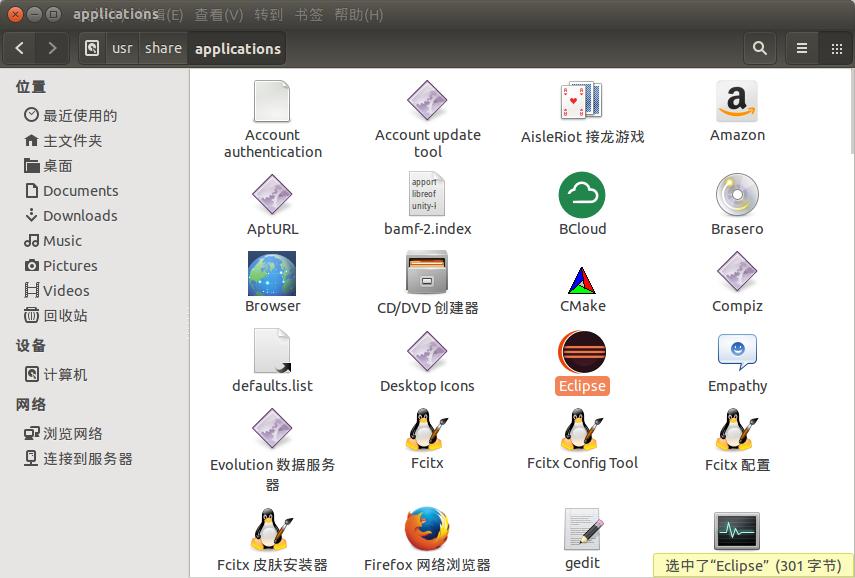Open the search tool
The image size is (855, 578).
[x=760, y=48]
